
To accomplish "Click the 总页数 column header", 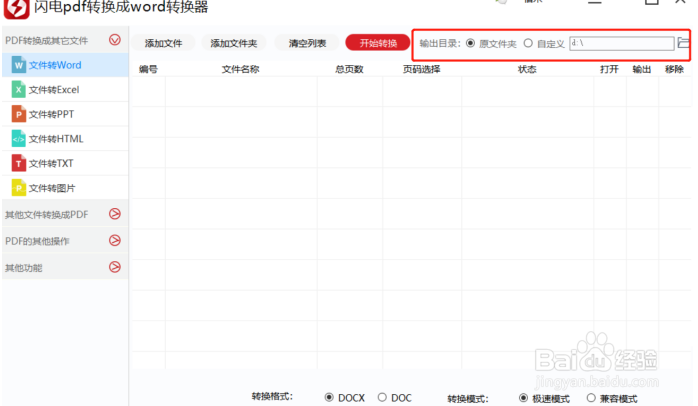I will pyautogui.click(x=349, y=69).
